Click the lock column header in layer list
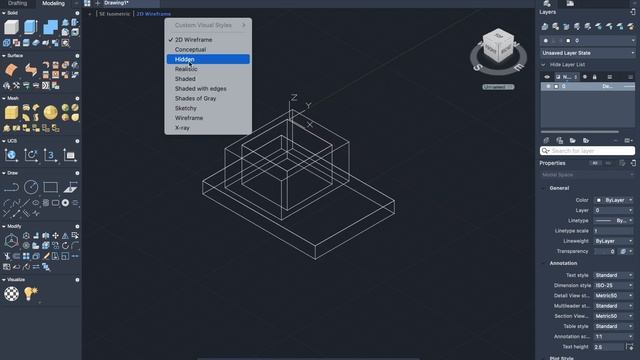The image size is (640, 360). pos(595,77)
